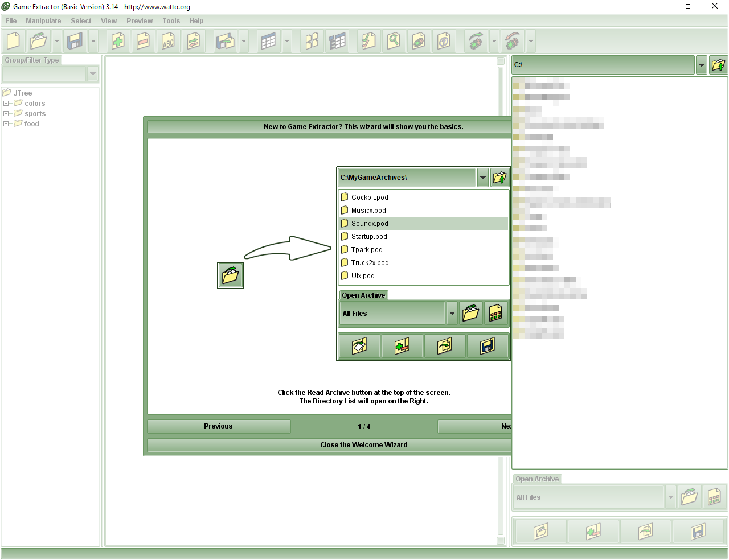The height and width of the screenshot is (560, 729).
Task: Open the dropdown arrow next to the toolbar Write Archive floppy icon
Action: (x=93, y=41)
